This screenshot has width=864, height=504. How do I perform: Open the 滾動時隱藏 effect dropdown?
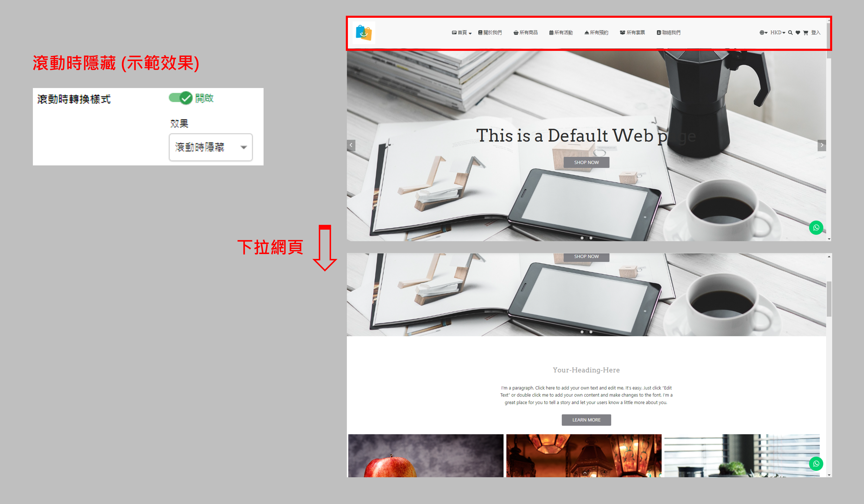coord(210,147)
